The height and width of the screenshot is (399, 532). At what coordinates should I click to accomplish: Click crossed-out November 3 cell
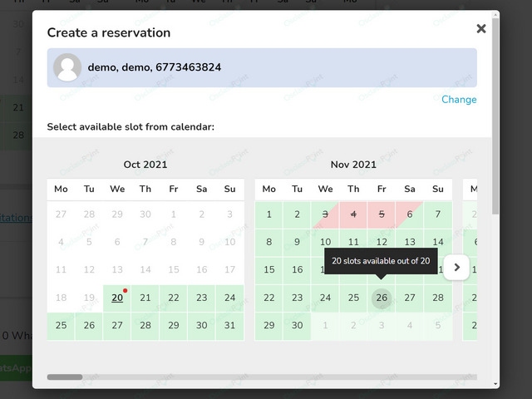coord(325,214)
